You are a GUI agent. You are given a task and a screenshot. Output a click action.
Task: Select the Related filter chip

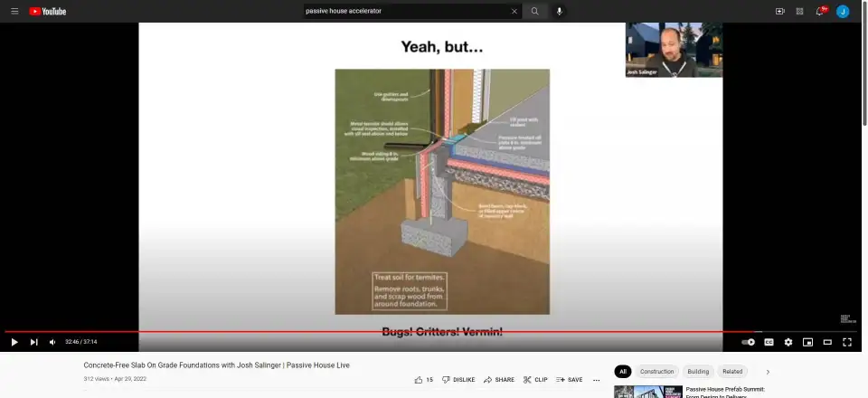click(732, 372)
